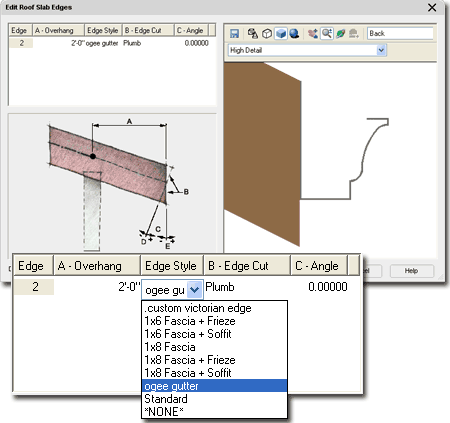450x423 pixels.
Task: Select the shaded blue cube display icon
Action: [x=281, y=34]
